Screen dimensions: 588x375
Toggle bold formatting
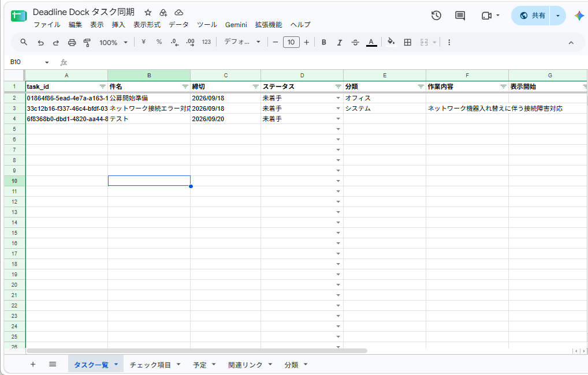pos(324,42)
